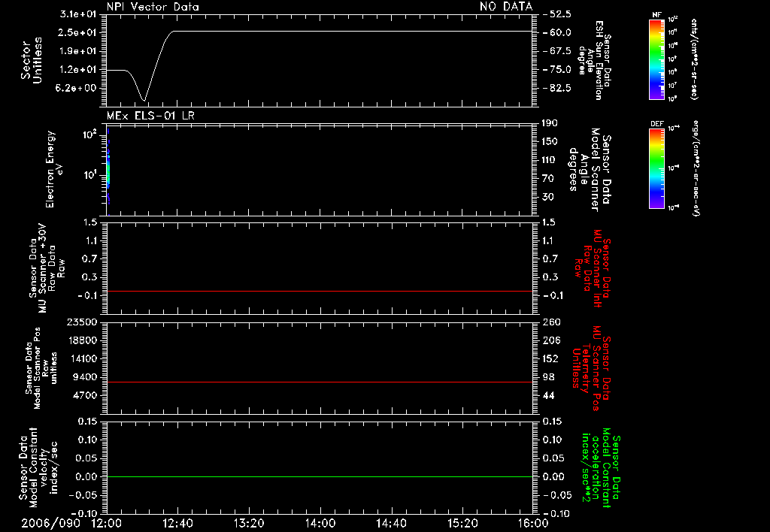Click the 13:20 time axis label

point(249,523)
